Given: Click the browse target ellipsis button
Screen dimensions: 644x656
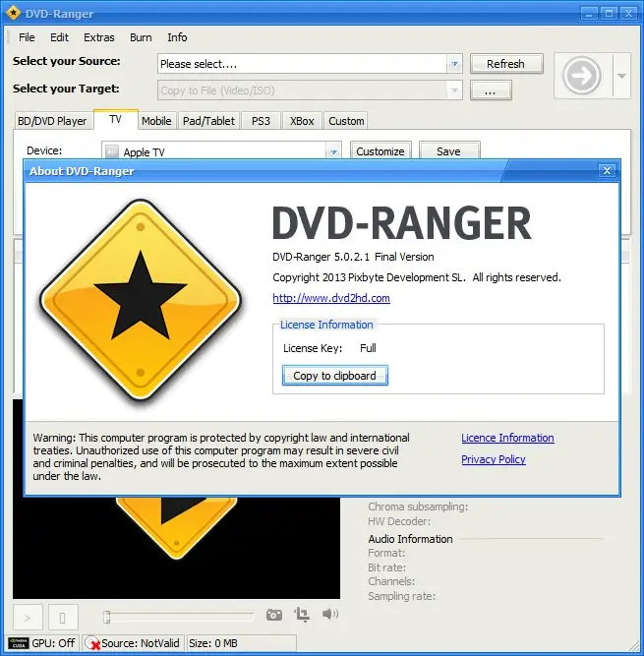Looking at the screenshot, I should (x=491, y=90).
